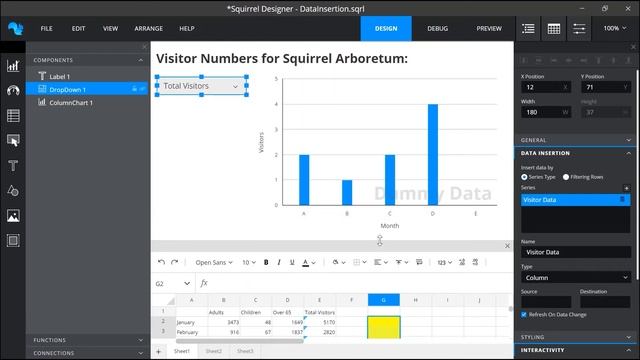
Task: Increase decimal places in the spreadsheet toolbar
Action: point(462,262)
